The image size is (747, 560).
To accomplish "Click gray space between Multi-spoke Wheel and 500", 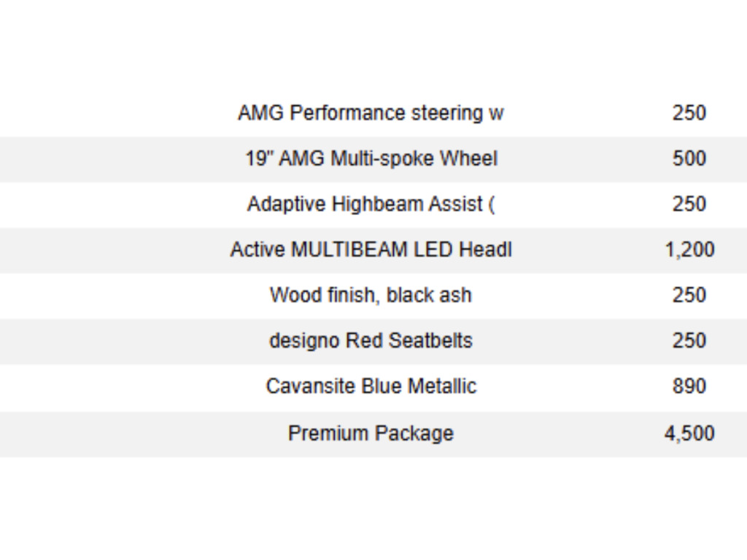I will 584,159.
